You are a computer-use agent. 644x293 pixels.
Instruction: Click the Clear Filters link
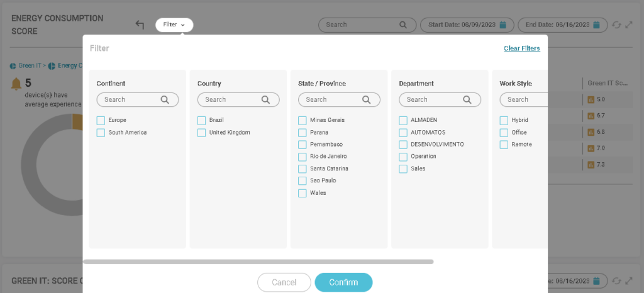521,48
